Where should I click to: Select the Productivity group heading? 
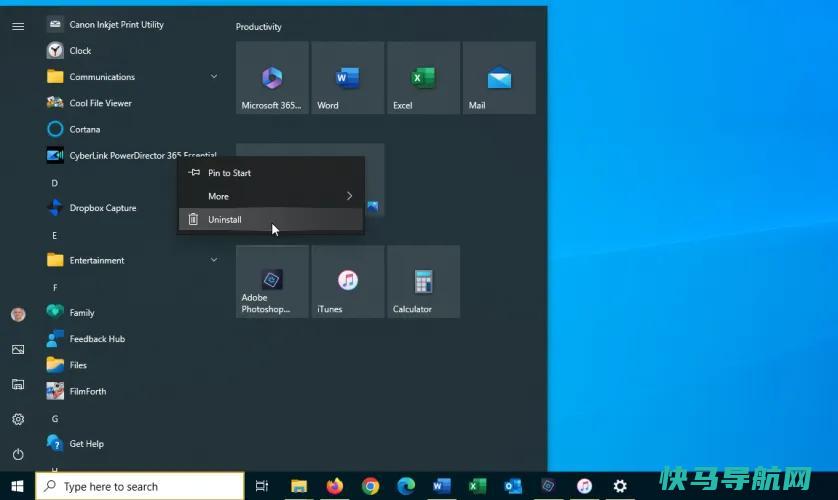[259, 27]
